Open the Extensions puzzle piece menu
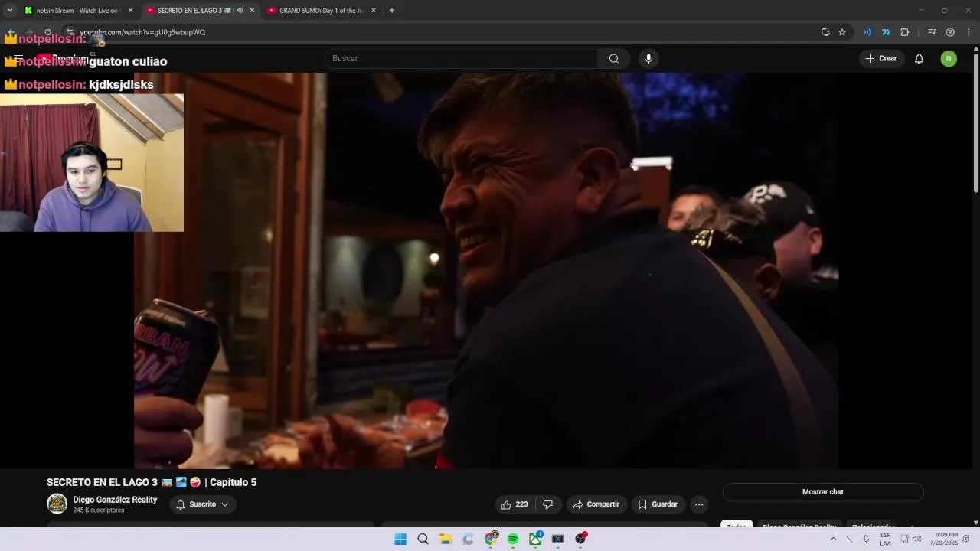Screen dimensions: 980x551 pos(905,32)
